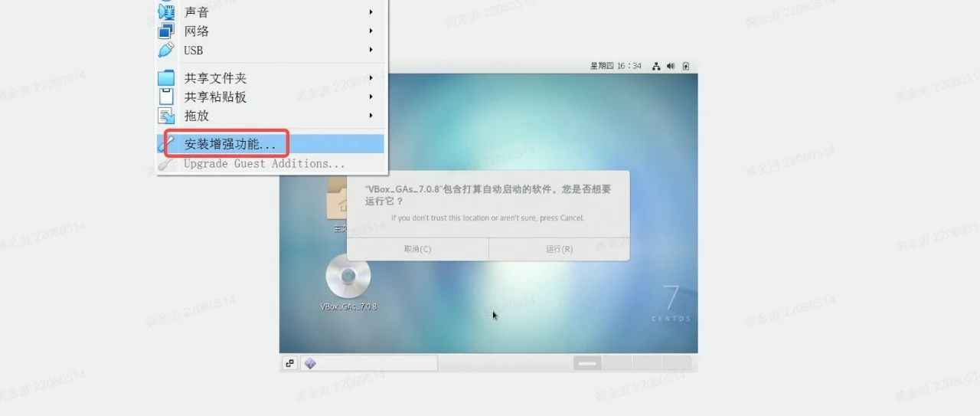Click the purple diamond taskbar window entry

[x=369, y=363]
